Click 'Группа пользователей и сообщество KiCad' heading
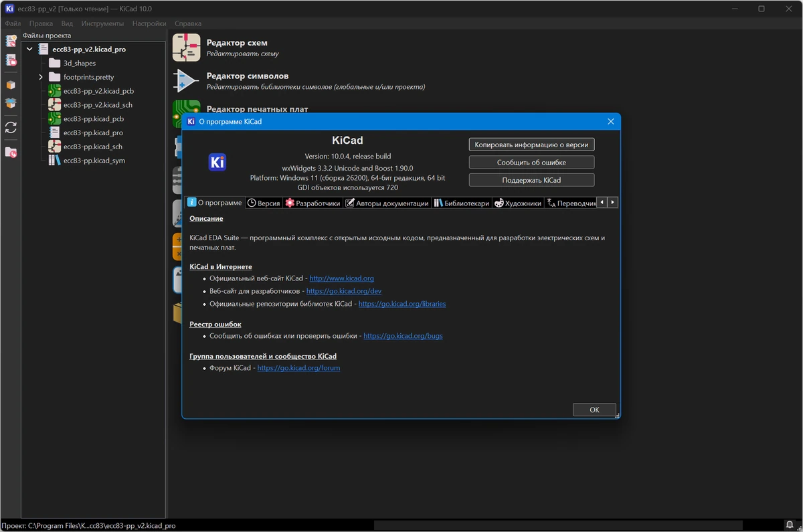 tap(263, 357)
